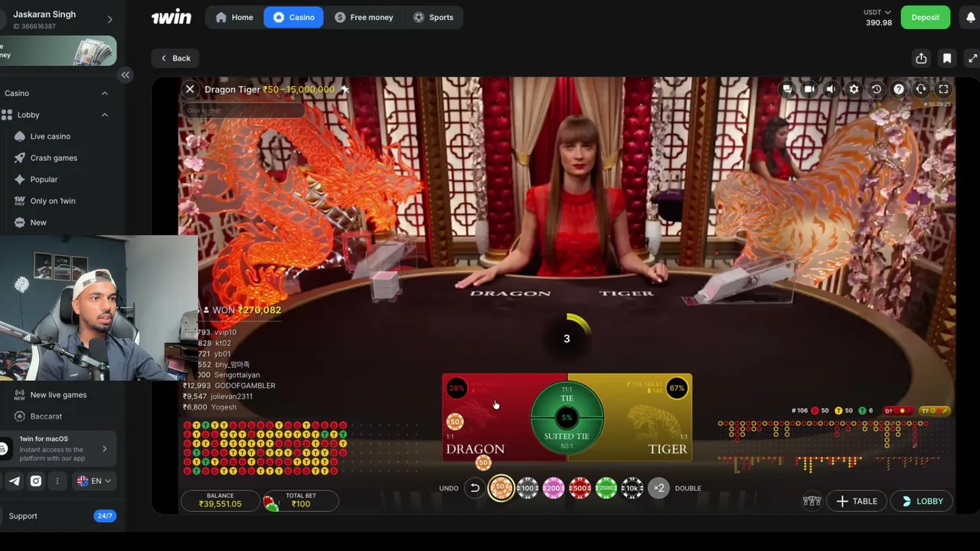980x551 pixels.
Task: Expand Jaskaran Singh profile chevron
Action: pyautogui.click(x=109, y=19)
